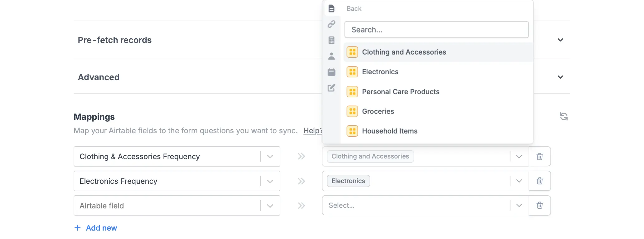644x239 pixels.
Task: Delete the empty Airtable field mapping row
Action: [x=540, y=205]
